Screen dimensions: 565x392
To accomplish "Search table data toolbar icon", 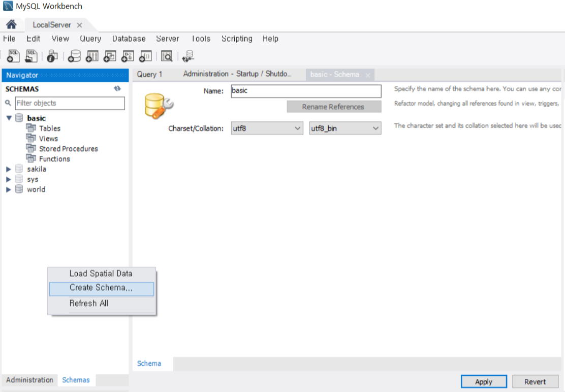I will 167,56.
